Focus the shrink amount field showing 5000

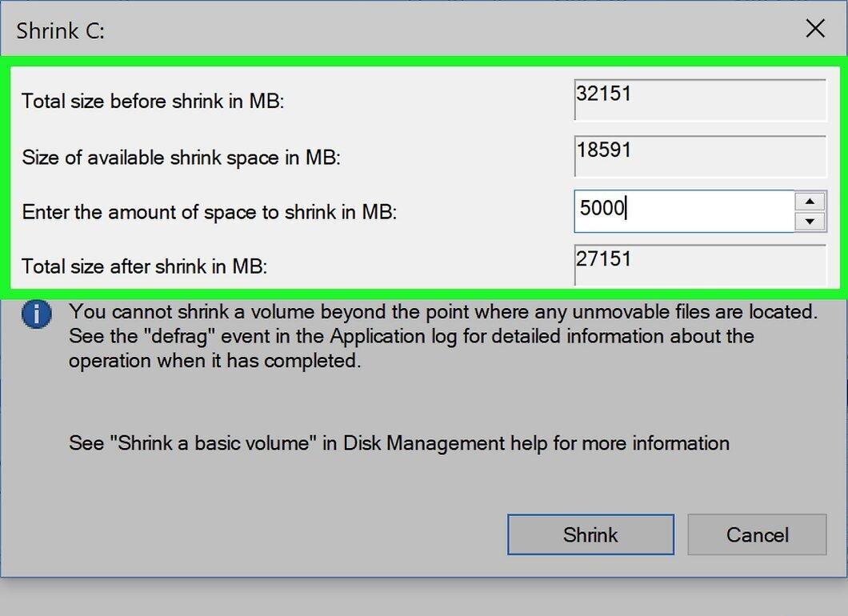684,211
